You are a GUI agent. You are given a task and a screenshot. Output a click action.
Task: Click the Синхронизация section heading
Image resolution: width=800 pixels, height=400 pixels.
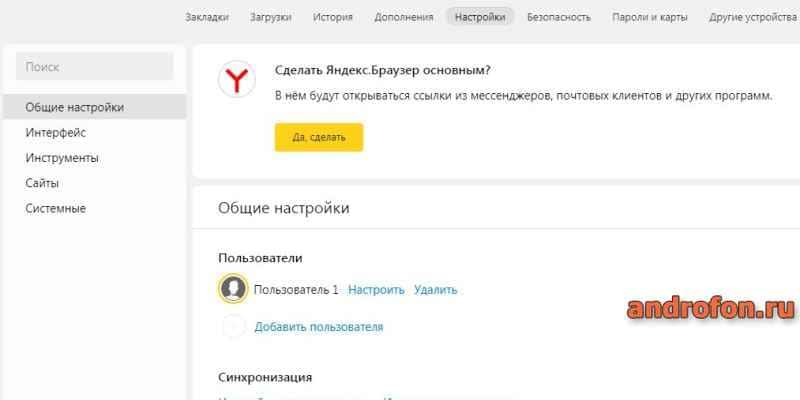coord(265,378)
